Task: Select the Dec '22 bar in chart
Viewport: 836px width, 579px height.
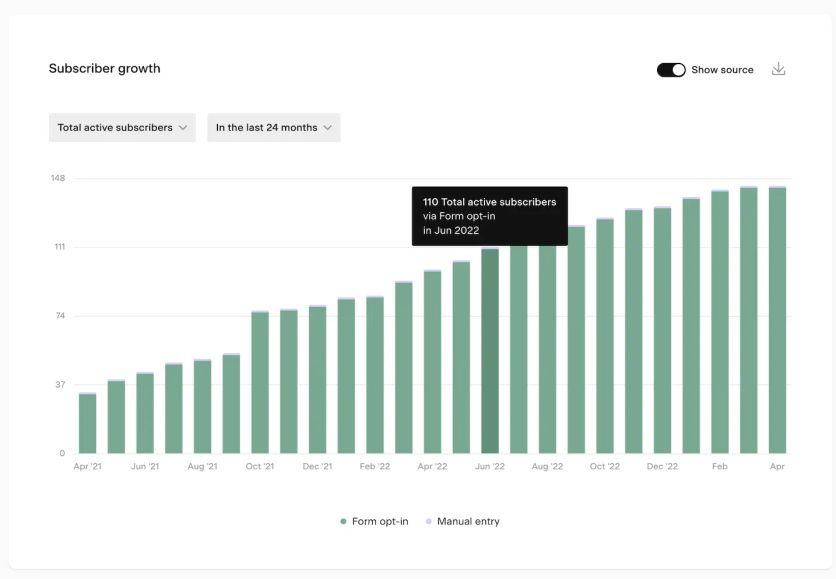Action: click(x=662, y=330)
